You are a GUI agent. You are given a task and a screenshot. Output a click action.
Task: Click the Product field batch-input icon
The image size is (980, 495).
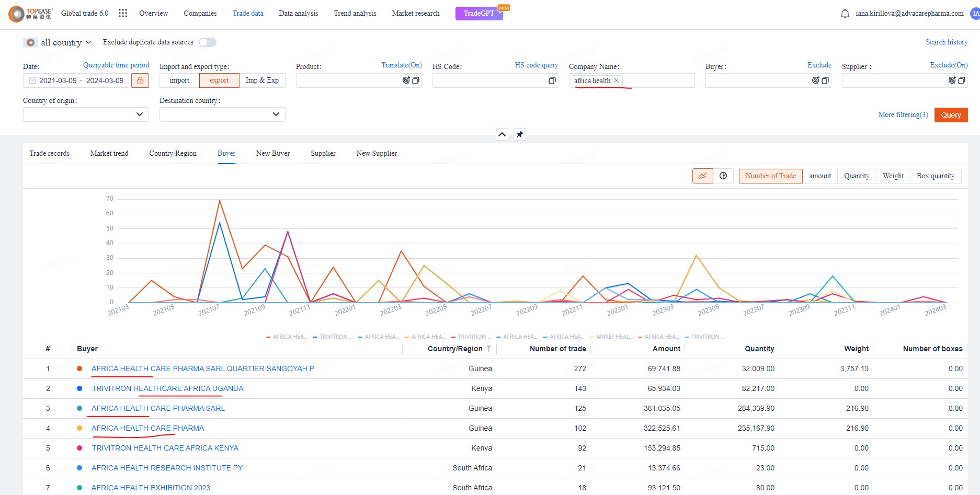point(416,80)
